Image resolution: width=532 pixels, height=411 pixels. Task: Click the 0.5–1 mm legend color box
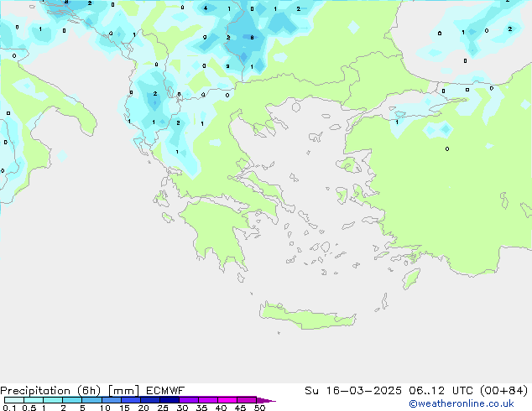[x=34, y=400]
